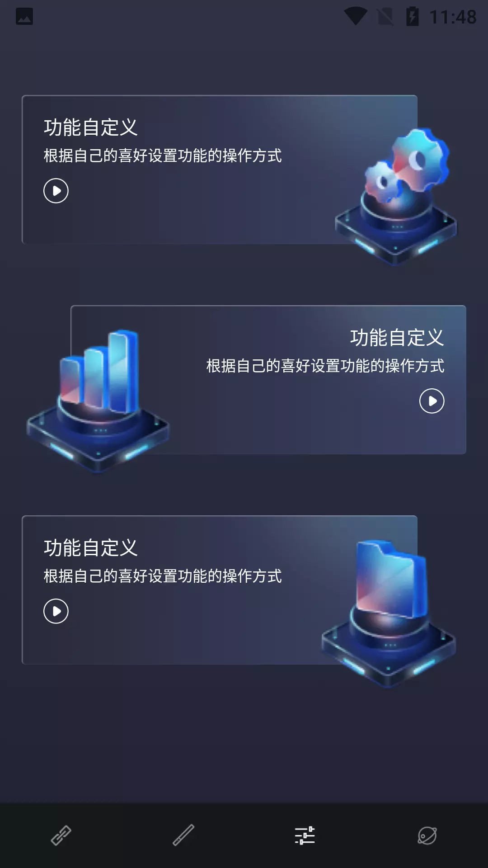Tap the image notification icon in status bar
This screenshot has height=868, width=488.
click(x=24, y=16)
